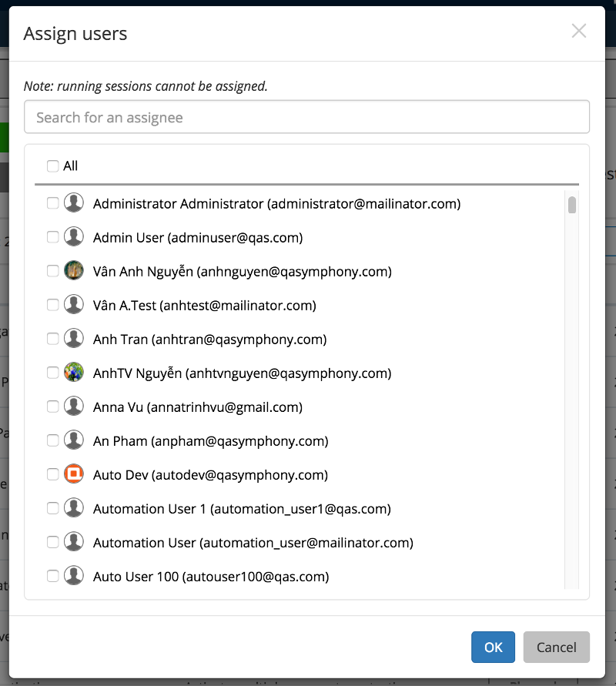Image resolution: width=616 pixels, height=686 pixels.
Task: Click Auto Dev's orange avatar icon
Action: tap(73, 474)
